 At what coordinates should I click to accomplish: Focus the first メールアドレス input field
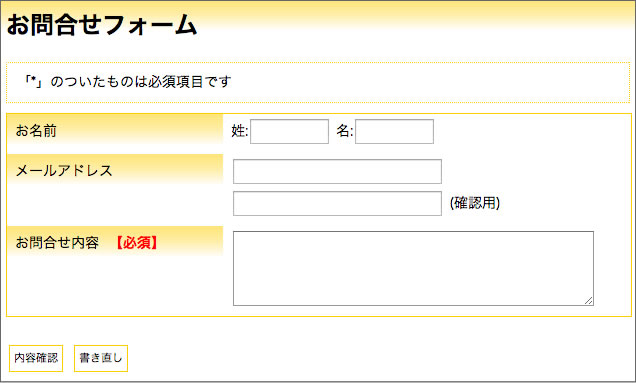coord(337,171)
